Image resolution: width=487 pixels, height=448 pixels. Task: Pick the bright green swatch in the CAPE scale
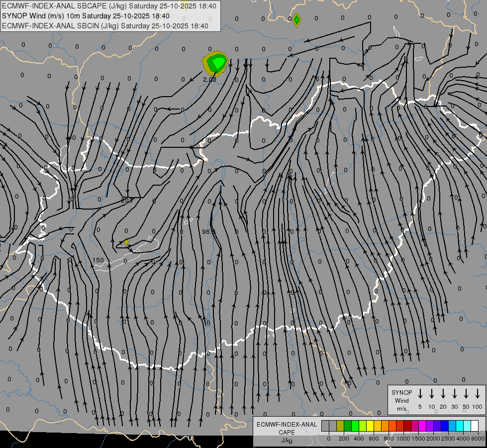pyautogui.click(x=355, y=426)
